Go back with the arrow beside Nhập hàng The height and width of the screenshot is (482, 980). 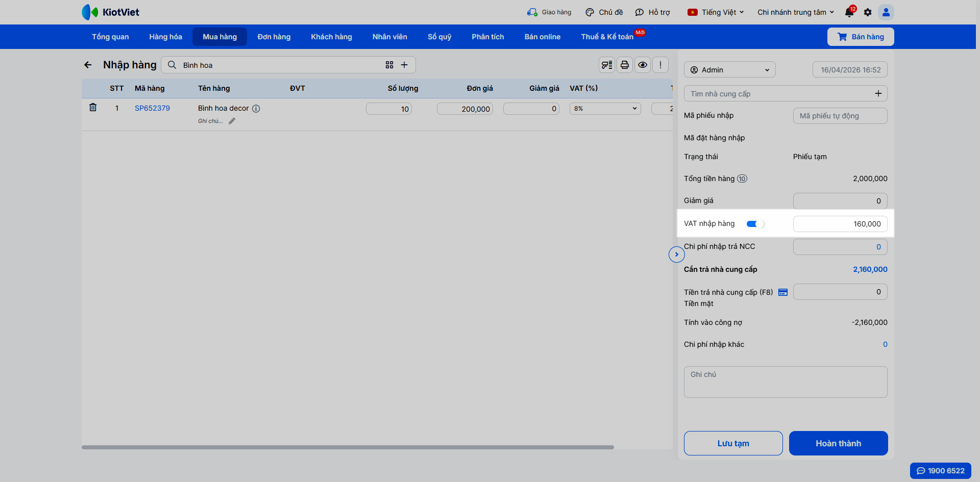click(88, 65)
